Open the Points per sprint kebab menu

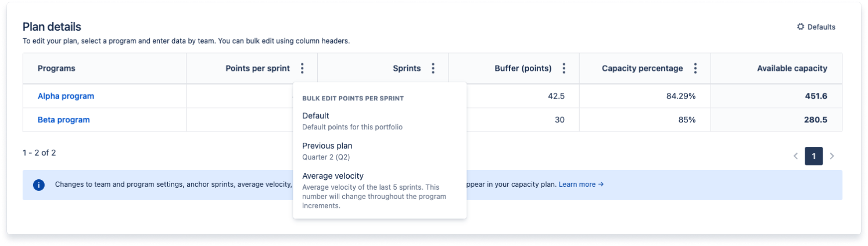click(x=302, y=68)
